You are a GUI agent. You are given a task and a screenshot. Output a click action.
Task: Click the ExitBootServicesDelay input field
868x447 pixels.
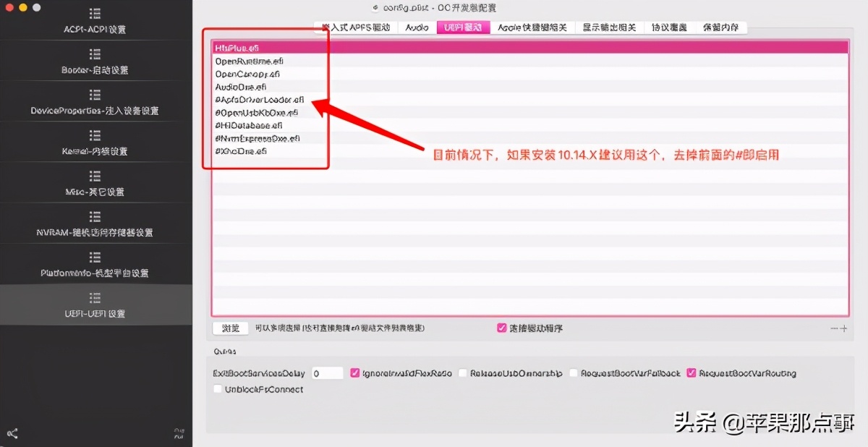pos(325,372)
